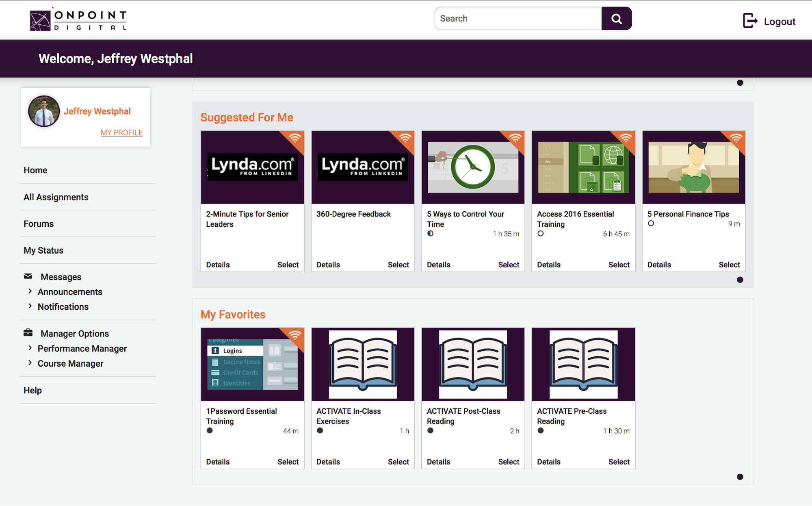Click the online wifi badge on 360-Degree Feedback
812x506 pixels.
click(x=405, y=138)
